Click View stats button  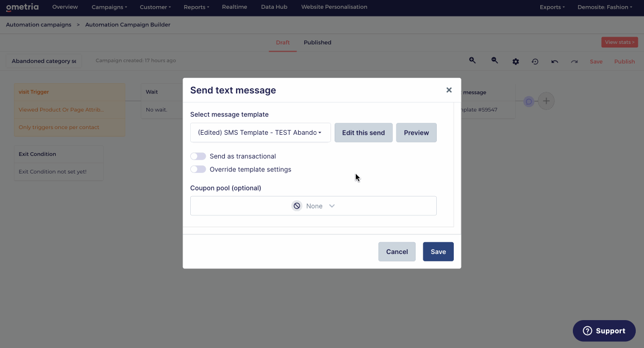(620, 42)
